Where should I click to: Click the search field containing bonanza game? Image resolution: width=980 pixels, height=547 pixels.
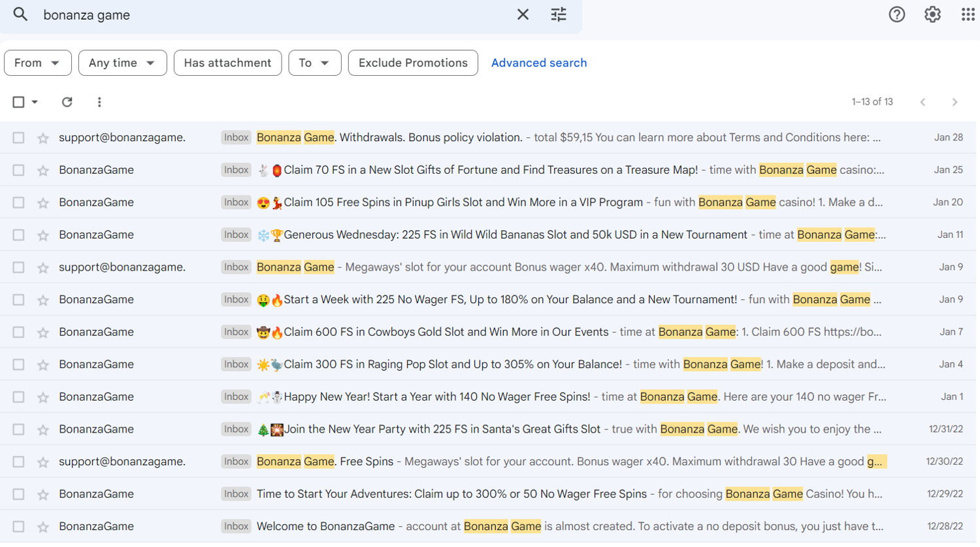point(261,14)
